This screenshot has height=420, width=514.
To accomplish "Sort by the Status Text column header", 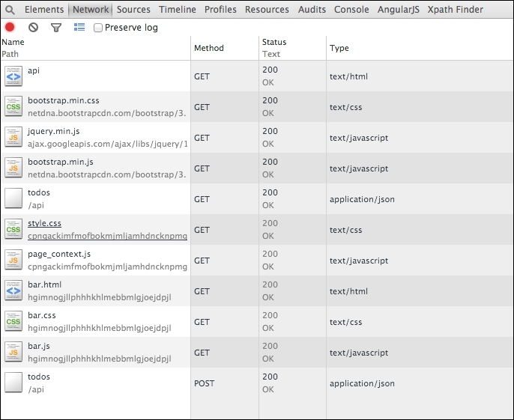I will pos(292,48).
